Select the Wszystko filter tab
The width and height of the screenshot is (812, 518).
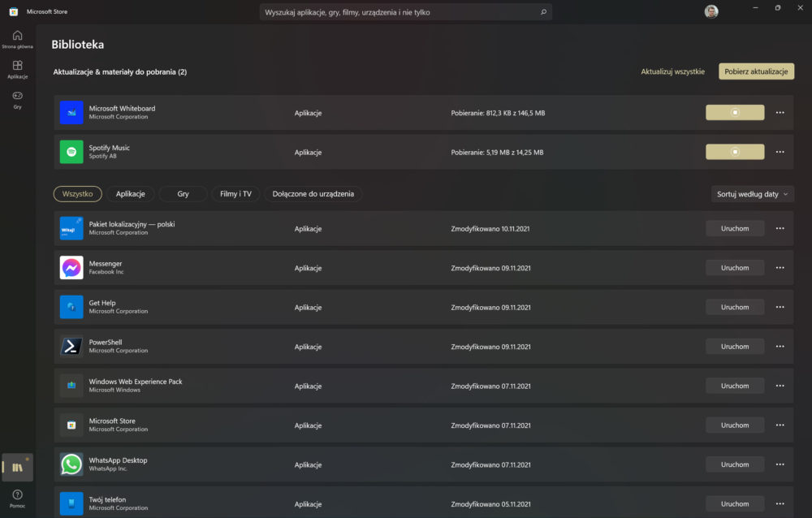[78, 194]
